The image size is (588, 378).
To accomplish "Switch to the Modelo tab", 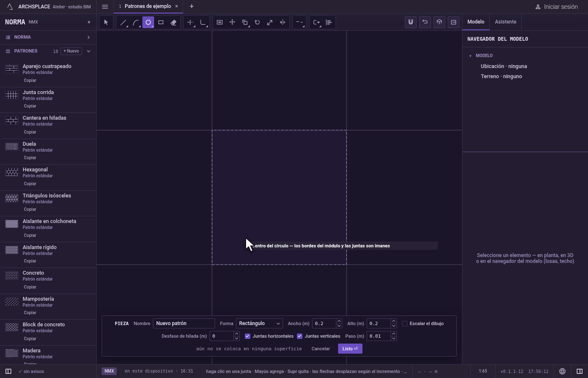I will (476, 22).
